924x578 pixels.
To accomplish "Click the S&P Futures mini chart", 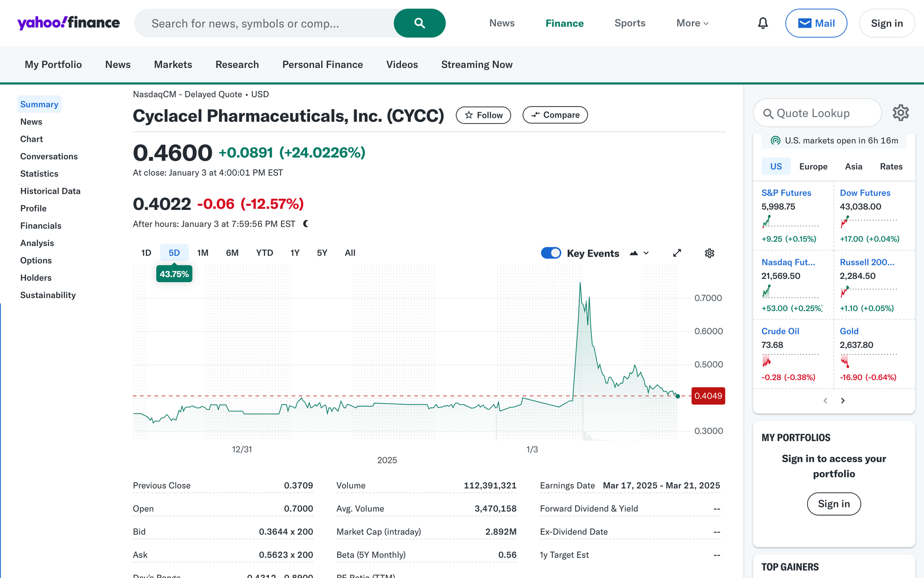I will (790, 221).
